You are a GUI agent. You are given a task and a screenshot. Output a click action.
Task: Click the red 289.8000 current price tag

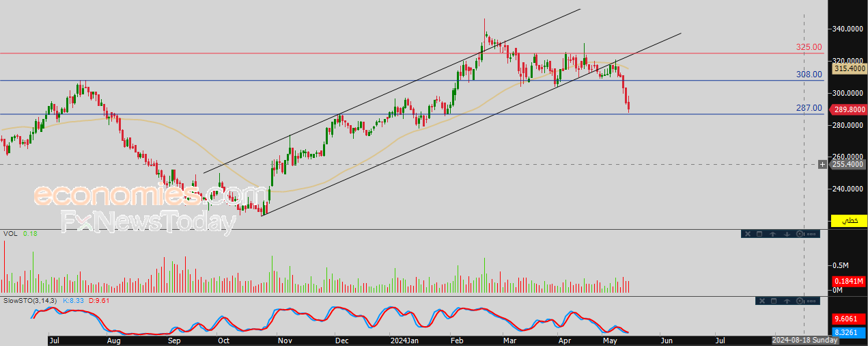coord(850,109)
